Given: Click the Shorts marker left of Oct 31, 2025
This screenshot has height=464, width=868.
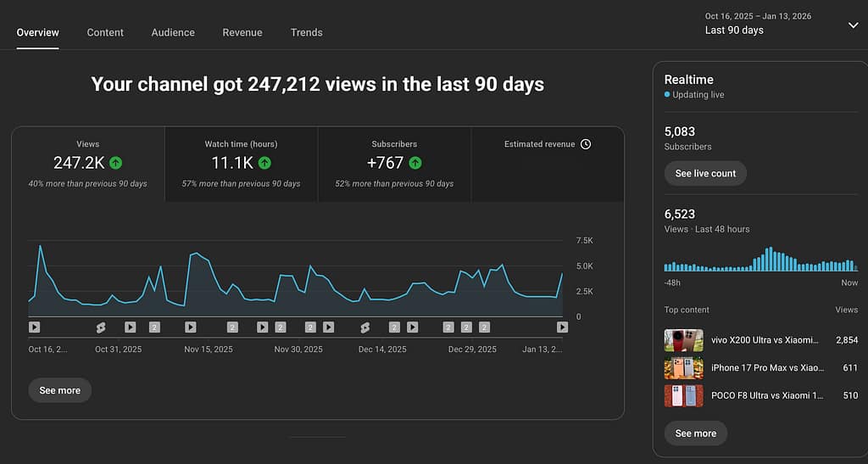Looking at the screenshot, I should pyautogui.click(x=100, y=327).
